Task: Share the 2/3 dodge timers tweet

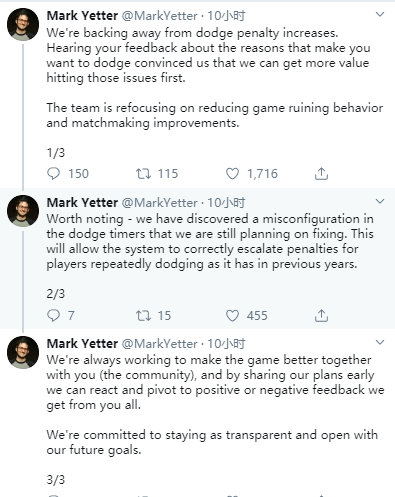Action: (x=321, y=315)
